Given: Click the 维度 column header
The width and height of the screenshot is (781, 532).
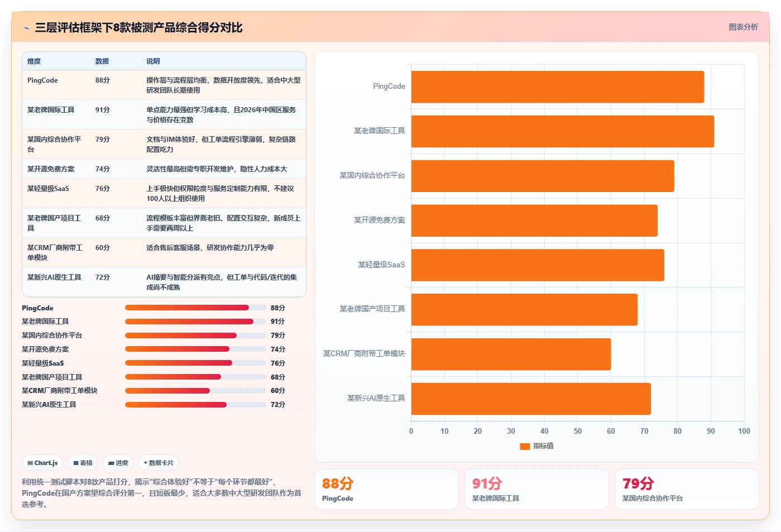Looking at the screenshot, I should [34, 61].
